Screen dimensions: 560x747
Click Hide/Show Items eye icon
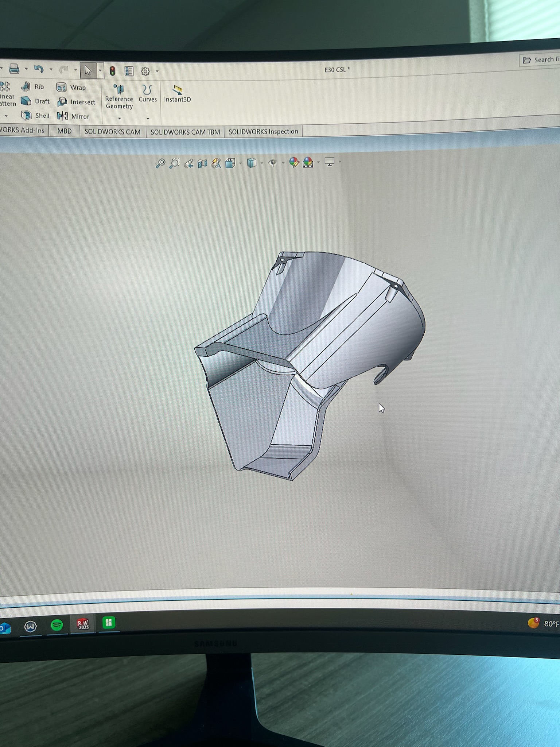coord(273,163)
